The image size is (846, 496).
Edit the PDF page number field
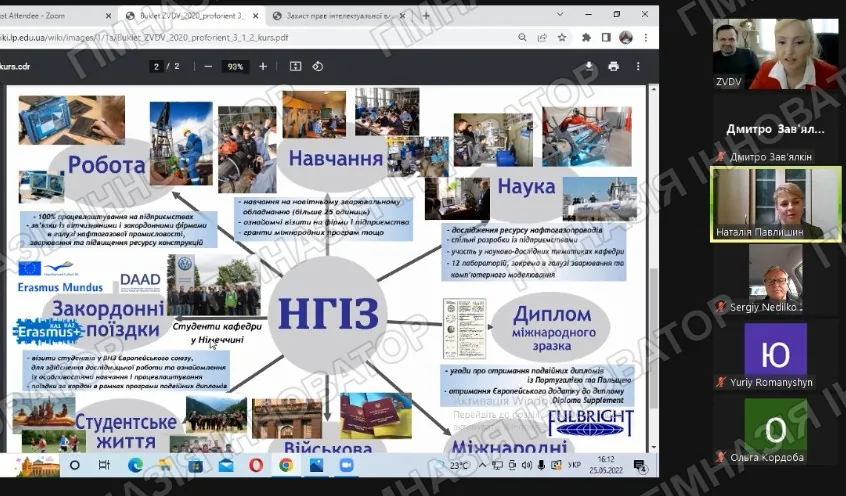click(156, 66)
